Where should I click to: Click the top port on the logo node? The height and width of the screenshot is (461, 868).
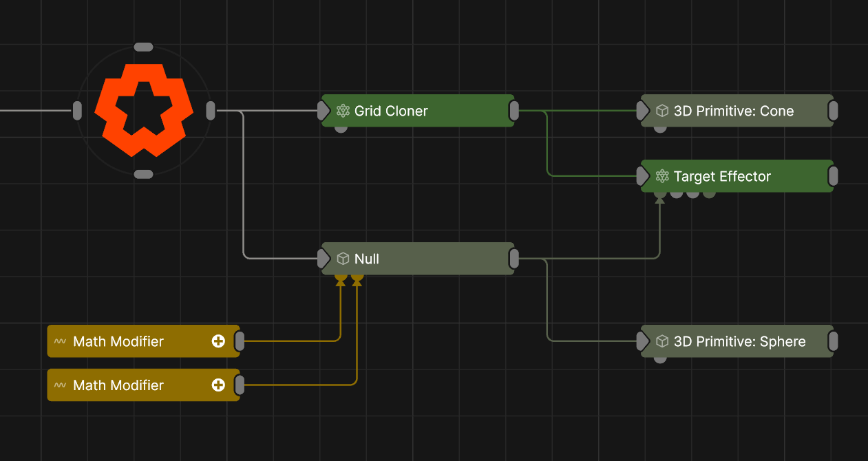[x=143, y=47]
